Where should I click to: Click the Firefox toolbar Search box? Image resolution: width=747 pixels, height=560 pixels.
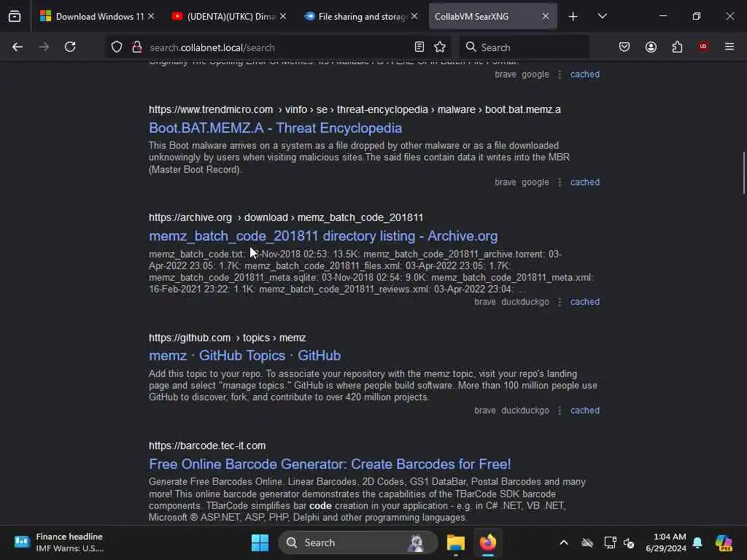point(524,47)
